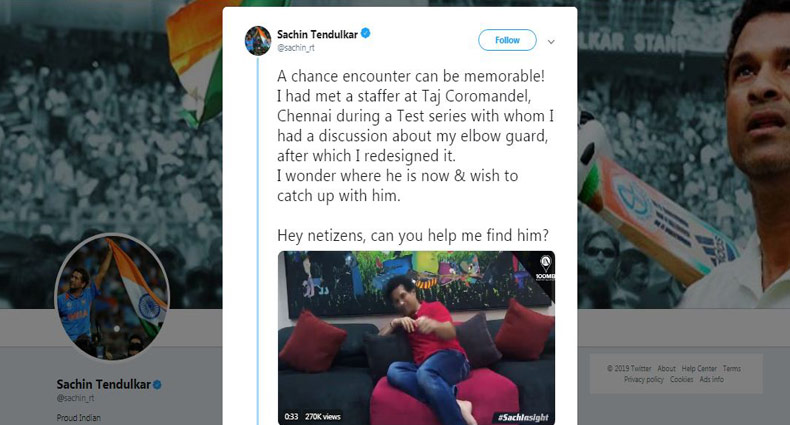The height and width of the screenshot is (425, 790).
Task: Expand the tweet options chevron beside Follow
Action: [551, 42]
